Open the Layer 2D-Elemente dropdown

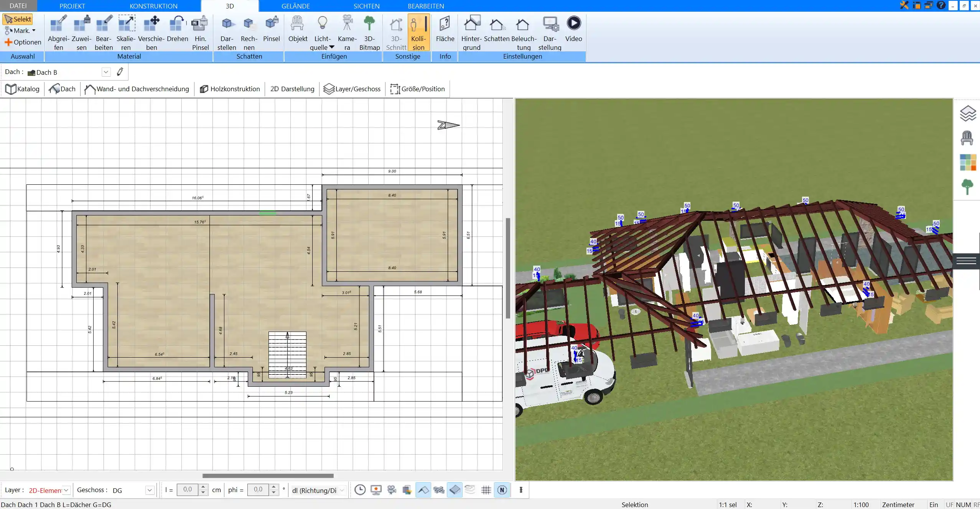click(66, 490)
